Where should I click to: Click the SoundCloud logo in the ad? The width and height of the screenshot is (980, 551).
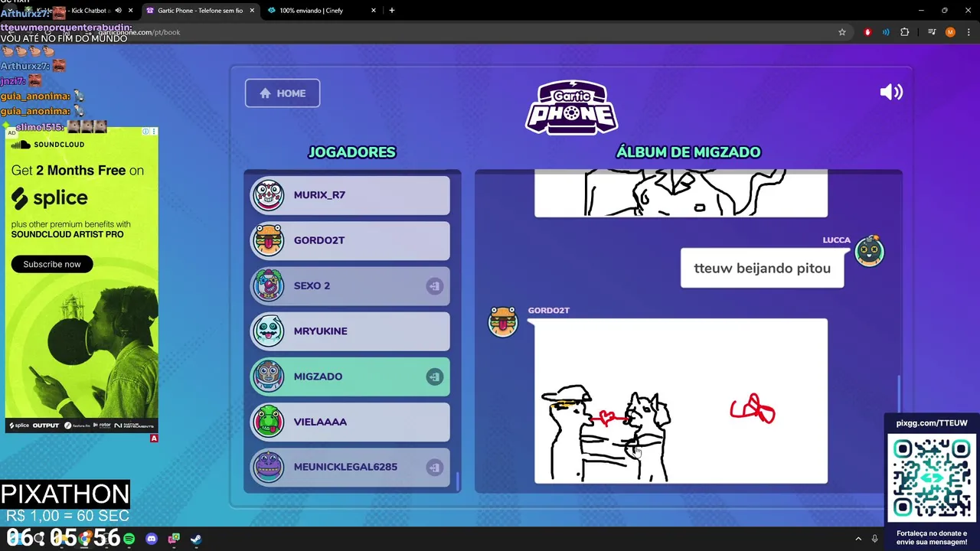pos(48,145)
